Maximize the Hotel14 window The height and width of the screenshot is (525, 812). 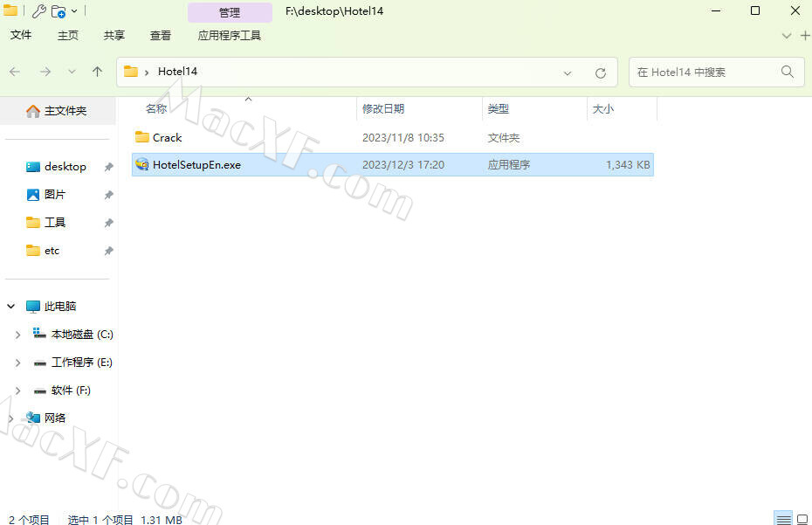(x=755, y=10)
